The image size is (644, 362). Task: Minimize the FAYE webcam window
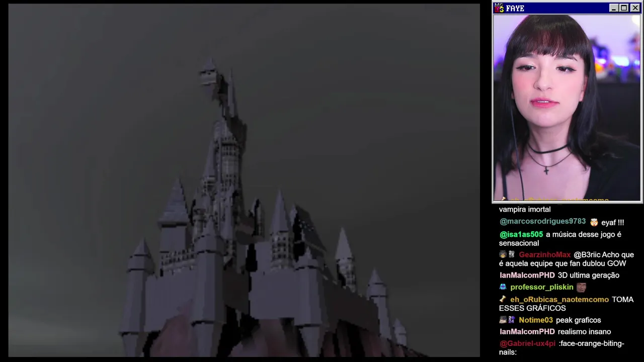[x=613, y=8]
